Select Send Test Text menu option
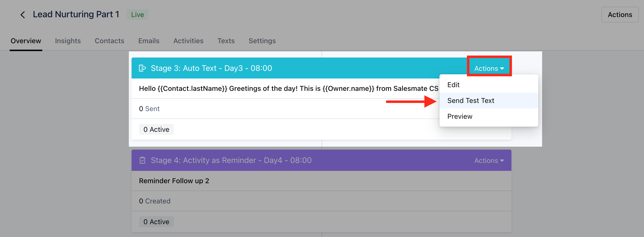The height and width of the screenshot is (237, 644). (488, 100)
